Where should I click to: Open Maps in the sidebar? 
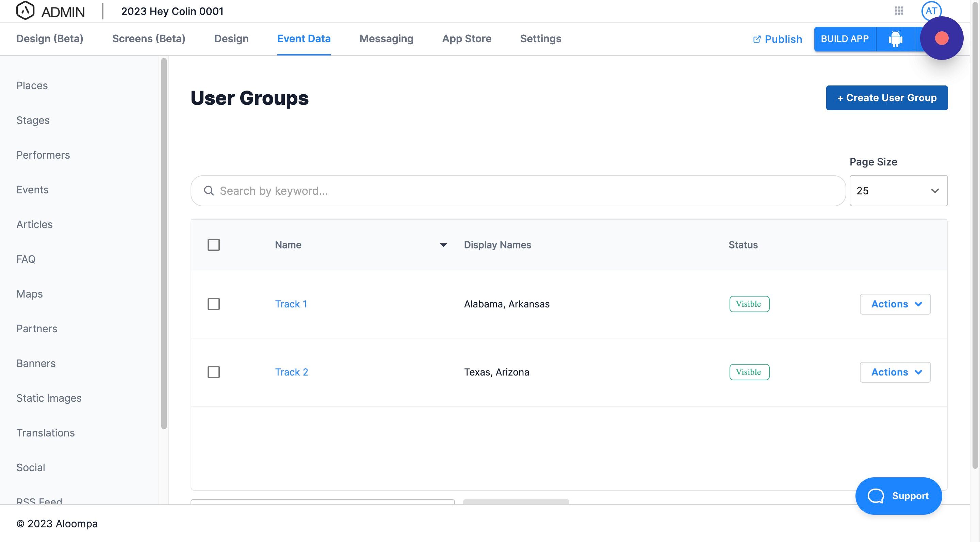(x=29, y=294)
